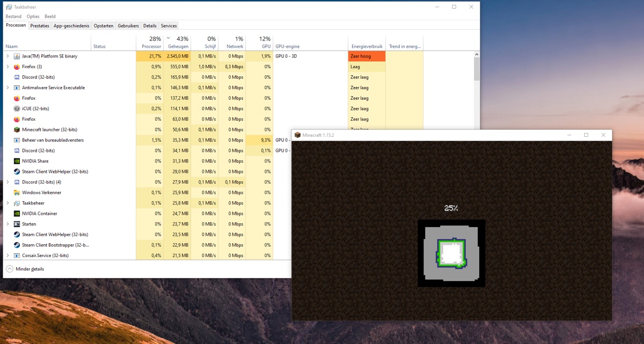Click the Steam WebHelper icon using 23,5 MB
The height and width of the screenshot is (344, 644).
point(17,235)
